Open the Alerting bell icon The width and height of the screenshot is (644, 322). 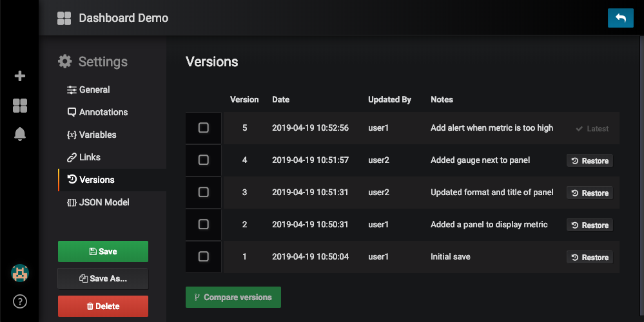pos(19,134)
